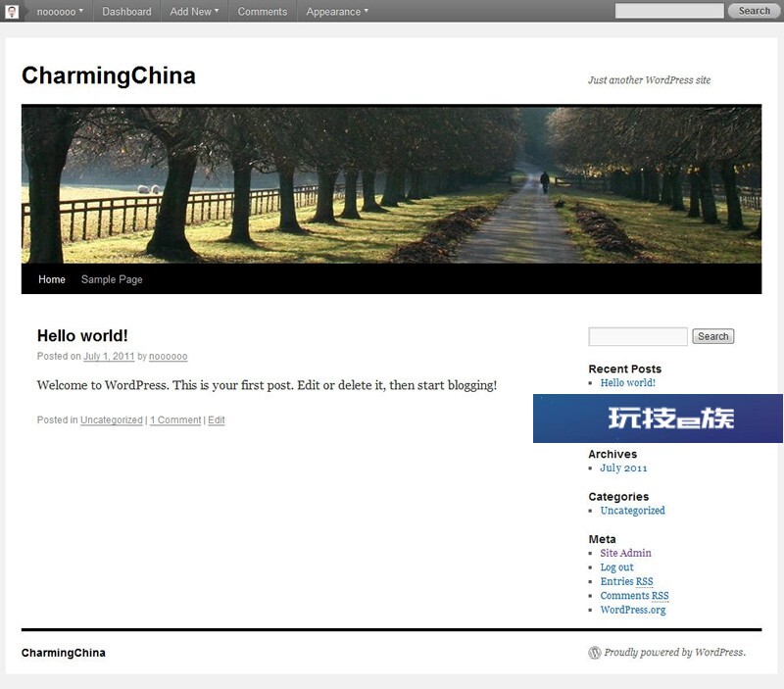Viewport: 784px width, 689px height.
Task: Open Comments from admin bar
Action: tap(263, 11)
